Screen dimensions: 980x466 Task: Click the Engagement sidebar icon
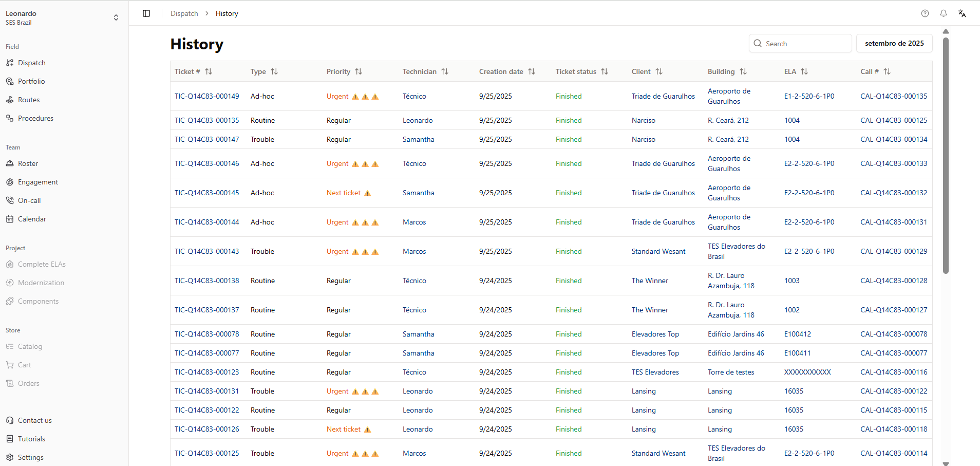(x=10, y=182)
